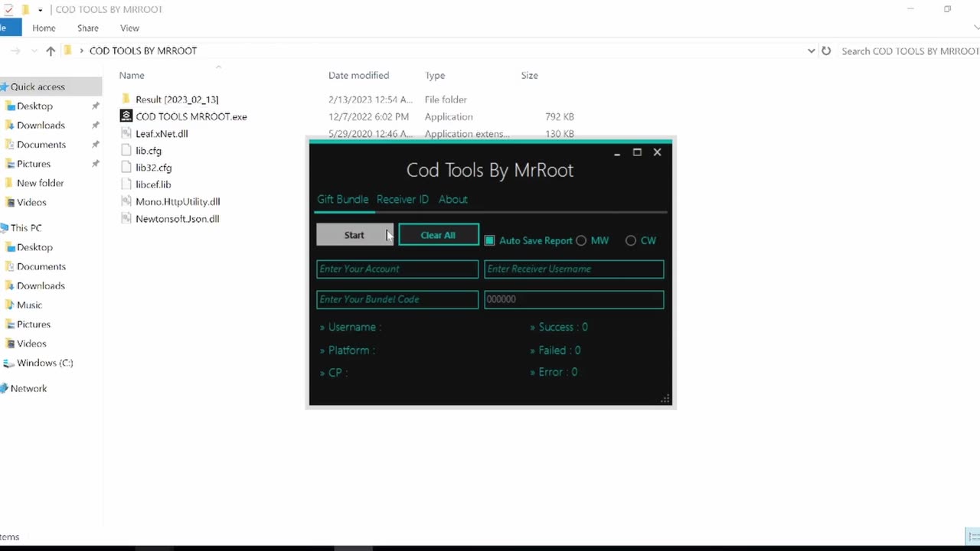980x551 pixels.
Task: Open Desktop under This PC
Action: pos(34,247)
